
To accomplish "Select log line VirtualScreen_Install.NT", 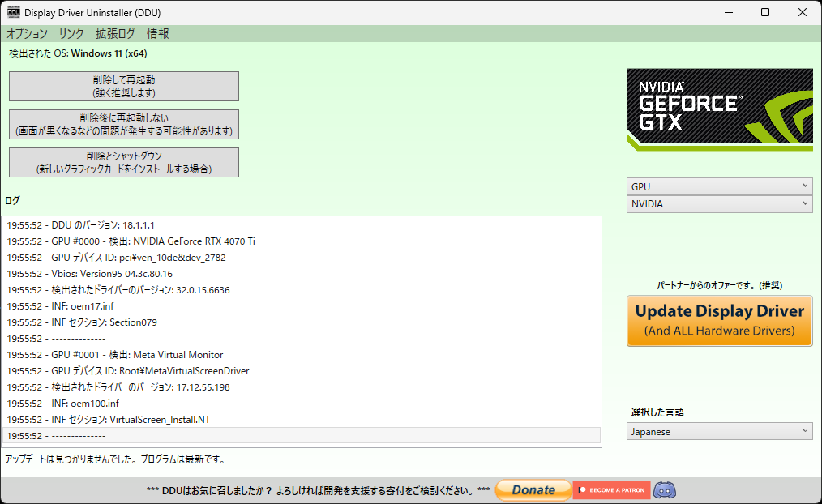I will [x=302, y=421].
